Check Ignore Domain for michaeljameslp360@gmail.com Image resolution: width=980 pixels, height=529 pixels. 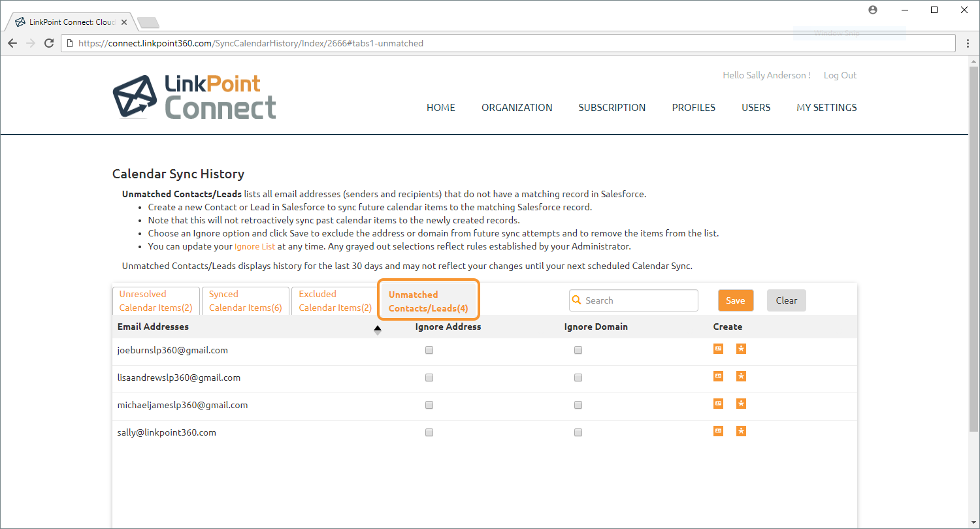(578, 405)
